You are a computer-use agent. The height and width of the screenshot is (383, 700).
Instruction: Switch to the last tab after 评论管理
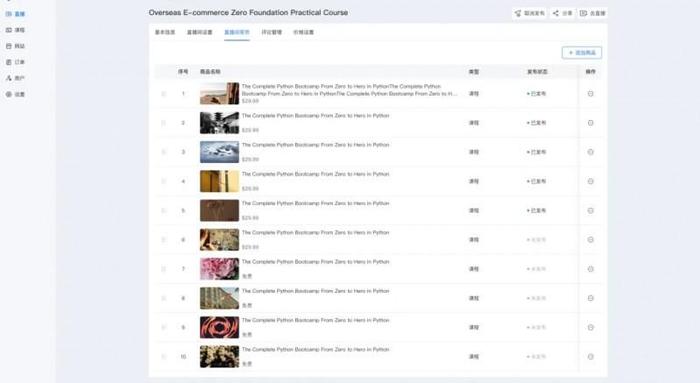pos(304,32)
